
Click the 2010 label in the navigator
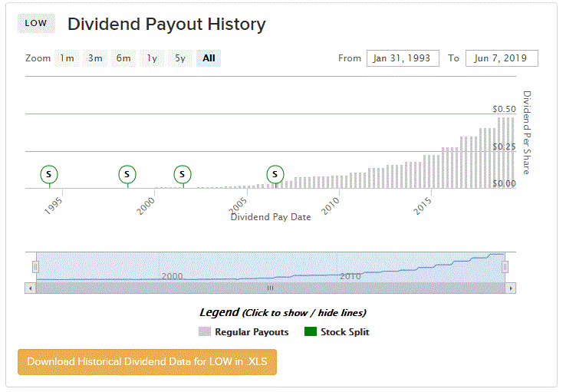coord(350,276)
